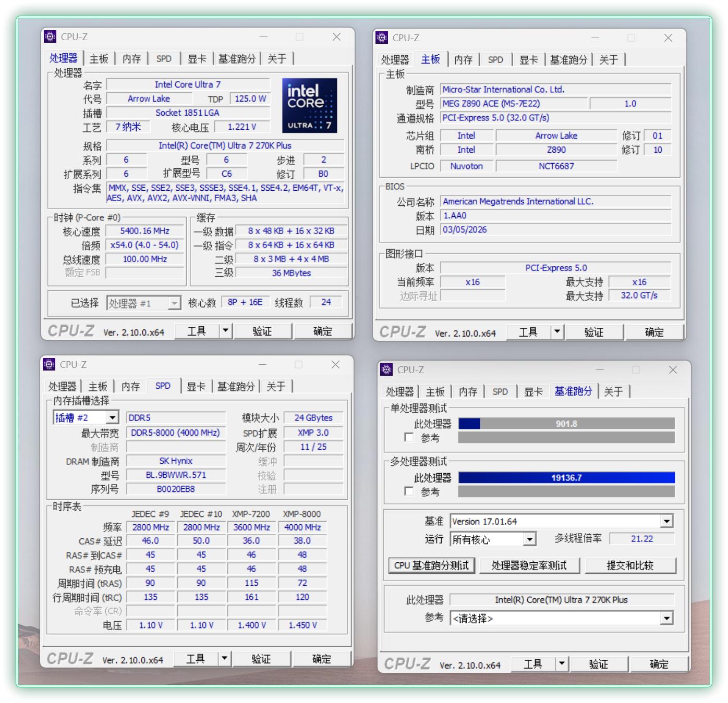Click the 制造商 Micro-Star International Co. Ltd.
The height and width of the screenshot is (703, 728).
[555, 90]
